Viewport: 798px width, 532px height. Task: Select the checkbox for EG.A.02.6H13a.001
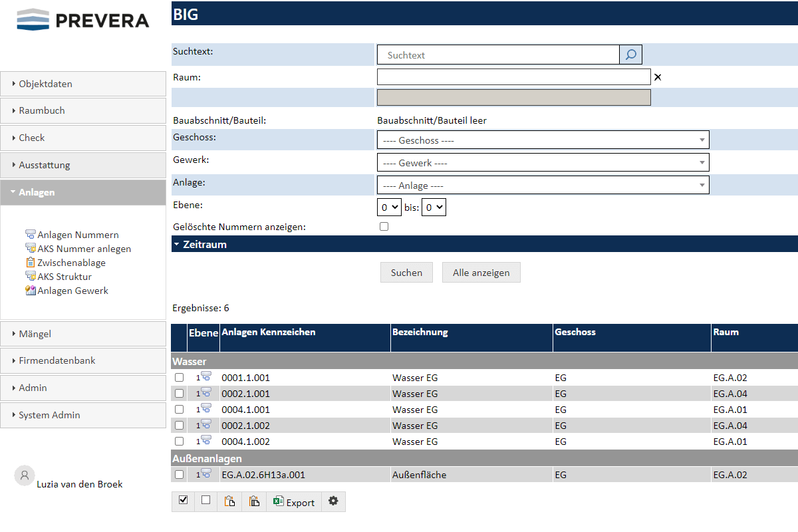point(179,475)
